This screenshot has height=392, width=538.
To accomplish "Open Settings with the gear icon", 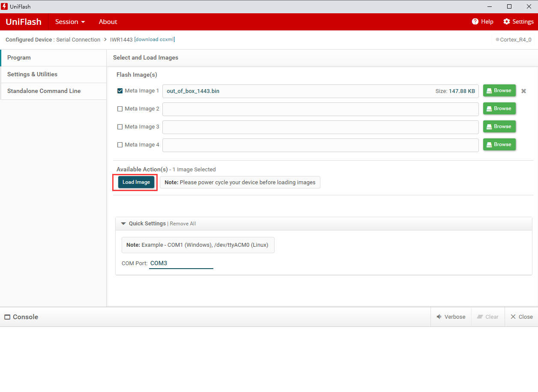I will 507,21.
